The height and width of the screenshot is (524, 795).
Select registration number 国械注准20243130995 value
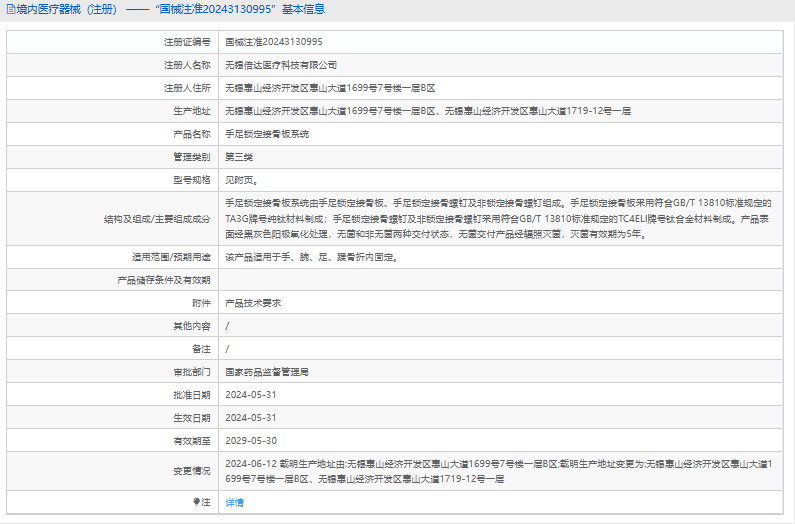pyautogui.click(x=274, y=42)
